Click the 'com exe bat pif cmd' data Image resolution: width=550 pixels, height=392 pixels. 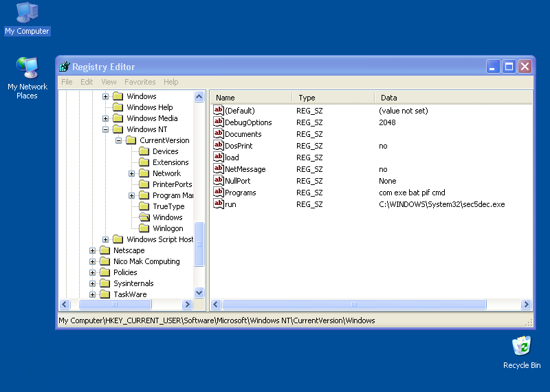pyautogui.click(x=412, y=193)
